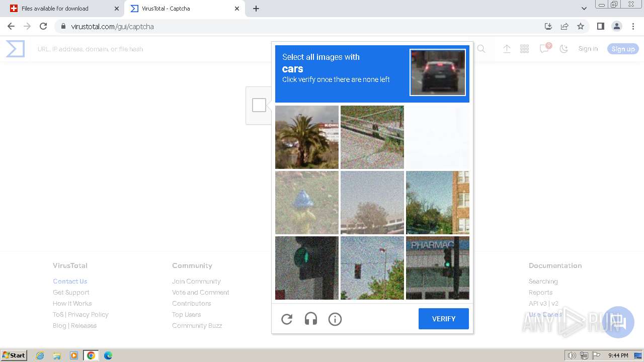Click the volume speaker tray icon
Viewport: 644px width, 362px height.
point(572,355)
